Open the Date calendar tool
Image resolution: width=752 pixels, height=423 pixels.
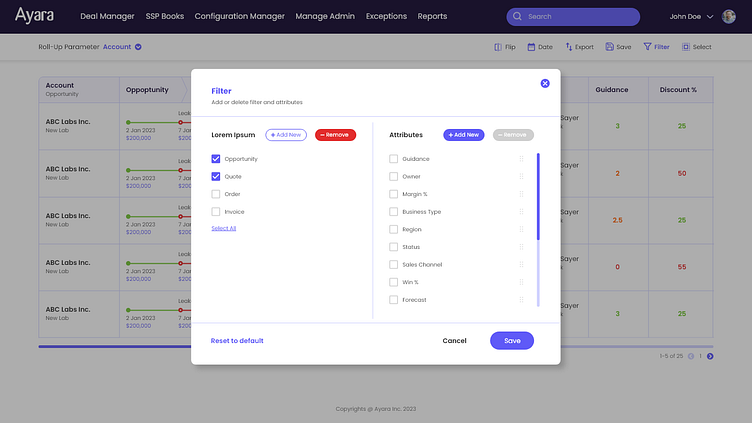532,47
